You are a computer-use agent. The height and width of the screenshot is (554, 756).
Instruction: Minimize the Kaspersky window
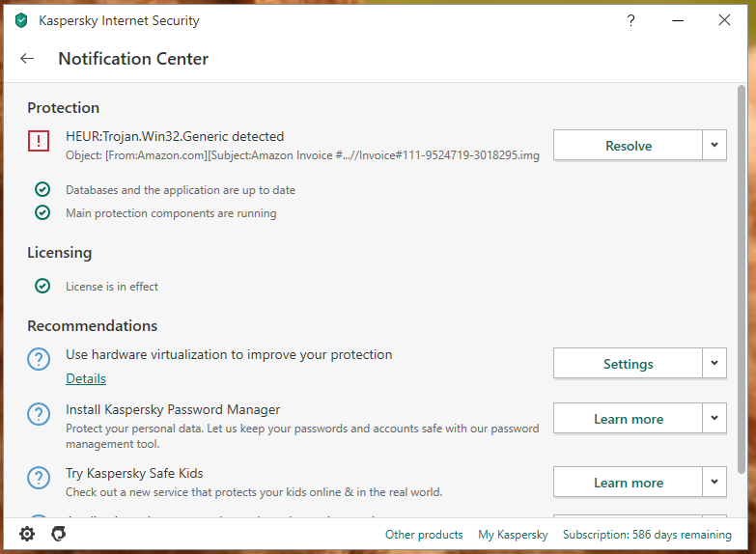(678, 20)
